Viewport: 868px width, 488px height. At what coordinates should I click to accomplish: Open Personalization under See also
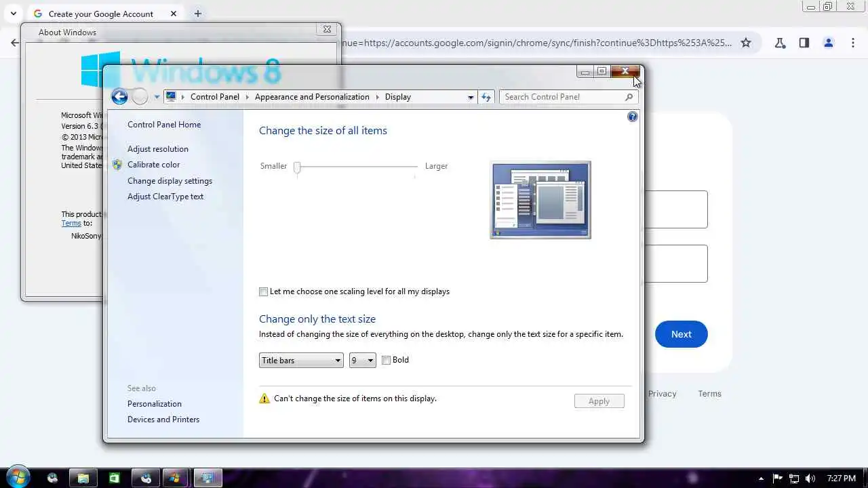tap(155, 404)
